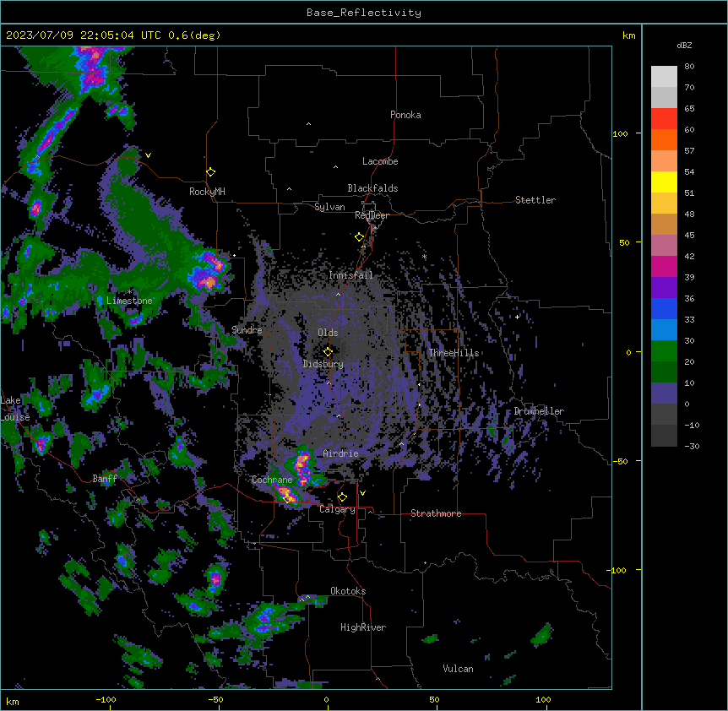The height and width of the screenshot is (711, 728).
Task: Click the yellow diamond marker beside RockyMH
Action: pyautogui.click(x=210, y=172)
